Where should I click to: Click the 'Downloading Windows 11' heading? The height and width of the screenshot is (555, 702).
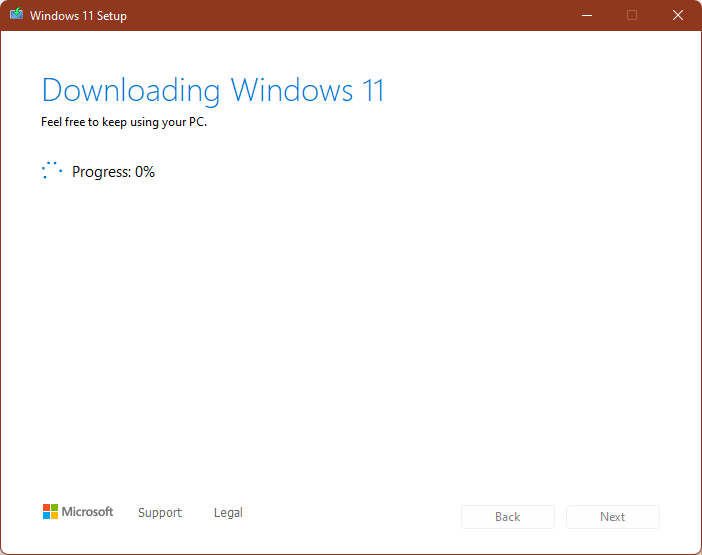click(x=213, y=91)
